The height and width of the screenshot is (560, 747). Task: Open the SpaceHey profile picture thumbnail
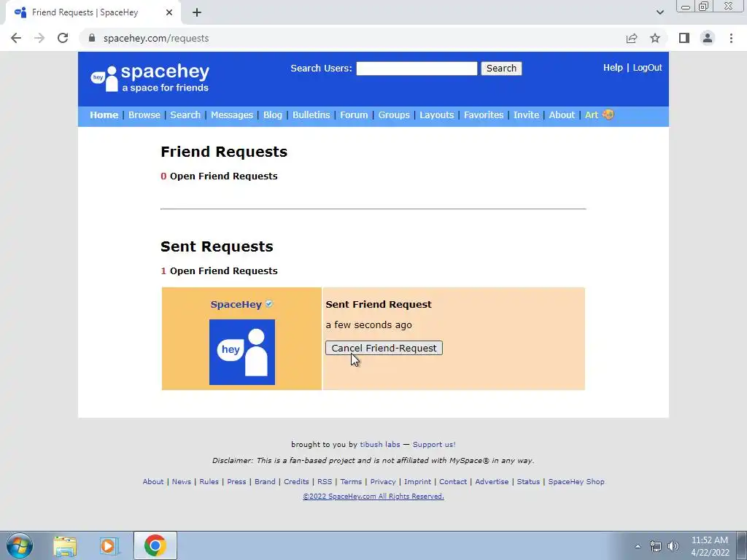click(x=242, y=352)
